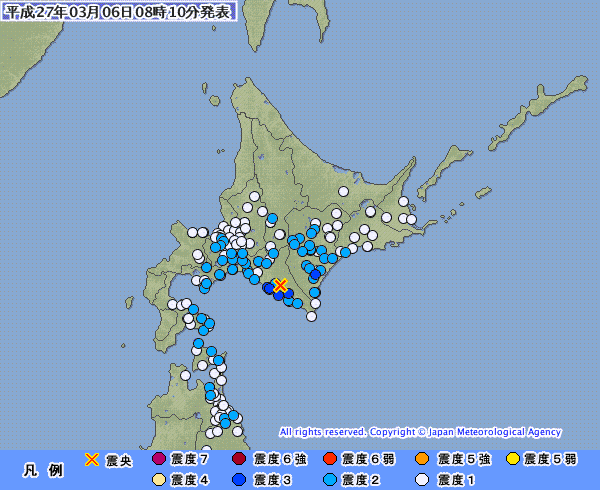600x490 pixels.
Task: Click the white marker on the Nemuro peninsula
Action: click(411, 219)
